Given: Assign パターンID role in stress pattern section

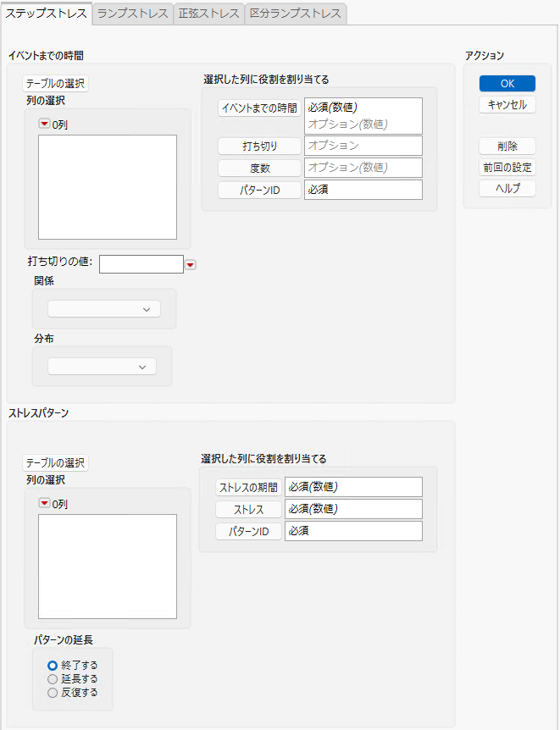Looking at the screenshot, I should tap(248, 531).
